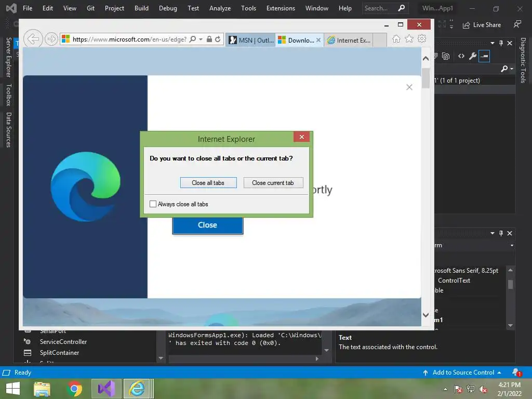Click the Live Share icon in Visual Studio

466,25
